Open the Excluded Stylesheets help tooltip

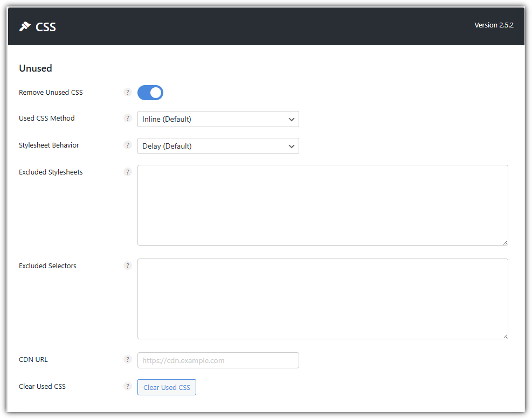click(128, 172)
